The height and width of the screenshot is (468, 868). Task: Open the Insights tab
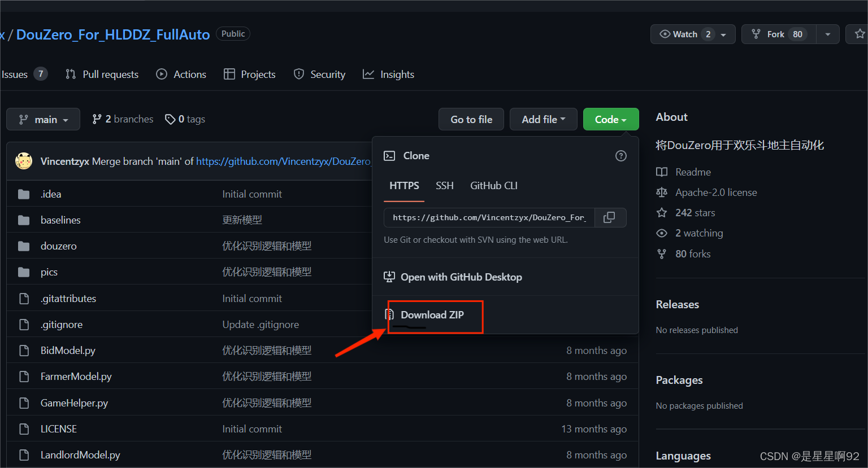[x=389, y=74]
